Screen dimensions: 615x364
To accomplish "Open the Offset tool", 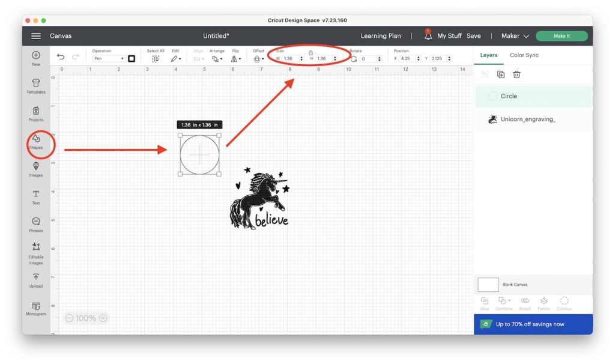I will [x=258, y=59].
